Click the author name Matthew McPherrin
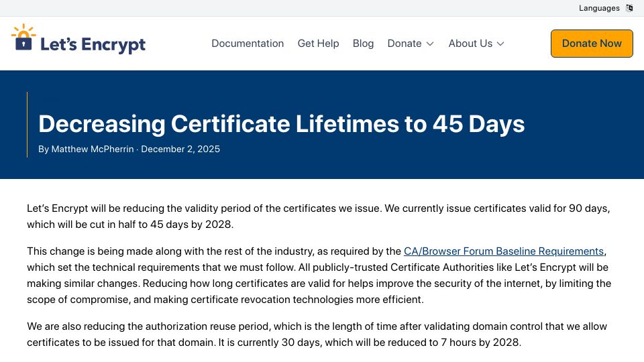This screenshot has height=362, width=644. [93, 149]
